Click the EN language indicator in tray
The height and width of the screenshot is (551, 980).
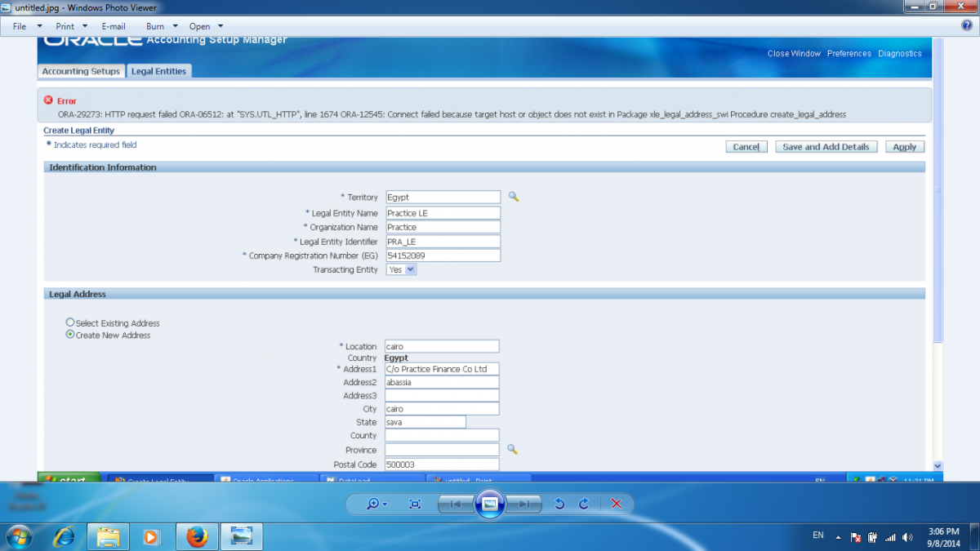tap(818, 535)
